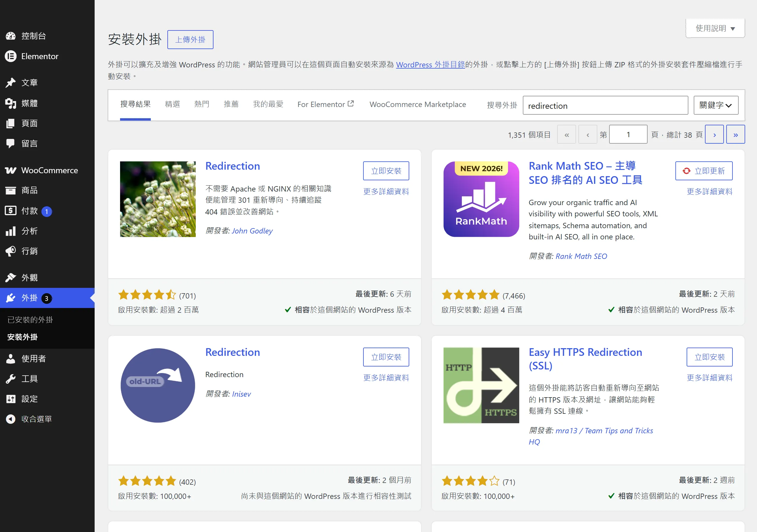Click the 外觀 paintbrush icon
The width and height of the screenshot is (757, 532).
(11, 278)
